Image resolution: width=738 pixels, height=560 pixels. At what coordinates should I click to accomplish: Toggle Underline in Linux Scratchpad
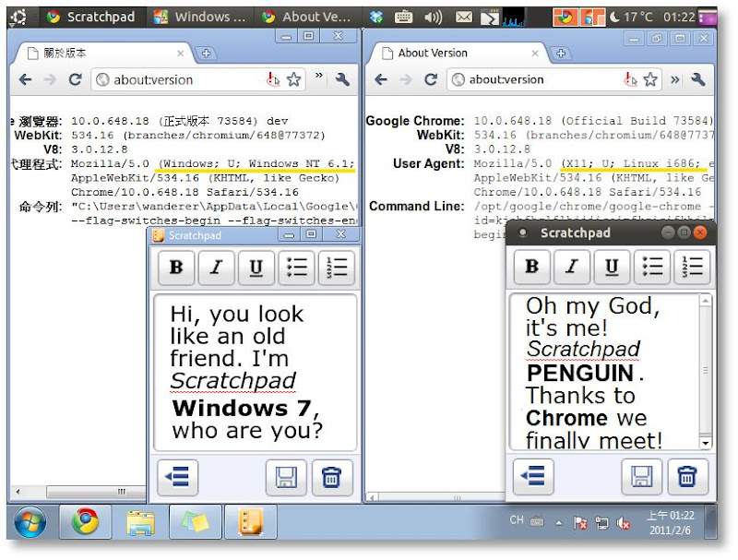coord(612,267)
